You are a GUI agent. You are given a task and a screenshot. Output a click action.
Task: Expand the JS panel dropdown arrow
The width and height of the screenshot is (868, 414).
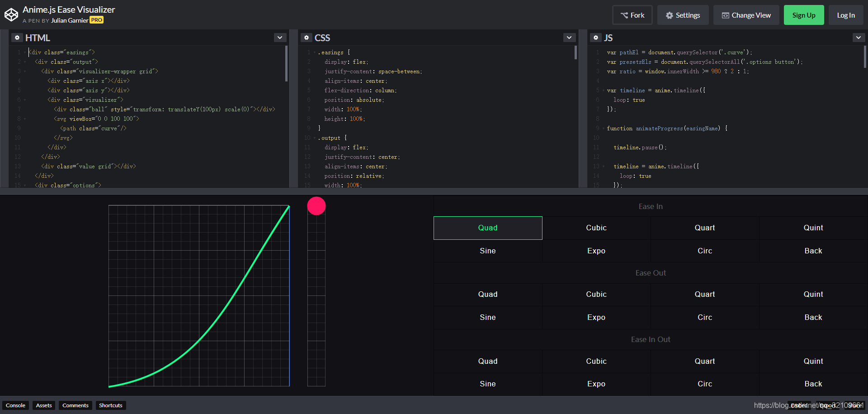click(859, 38)
